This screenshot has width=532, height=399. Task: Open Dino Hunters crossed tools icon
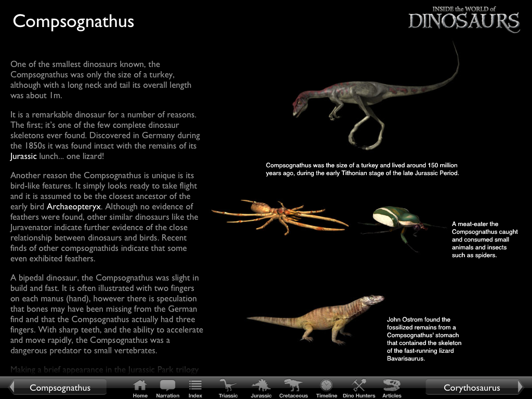tap(358, 389)
